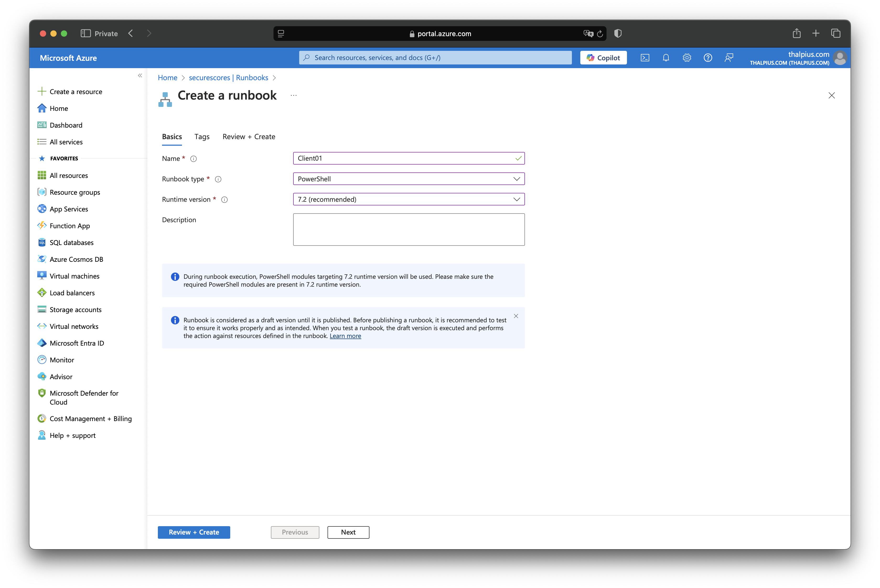
Task: Click the Next button
Action: point(348,532)
